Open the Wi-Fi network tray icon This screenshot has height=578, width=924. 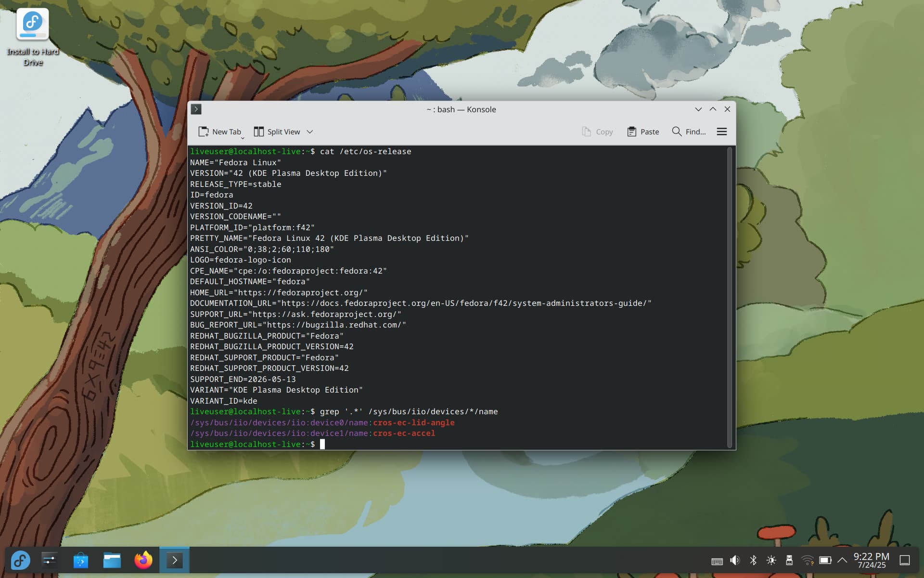[x=807, y=560]
